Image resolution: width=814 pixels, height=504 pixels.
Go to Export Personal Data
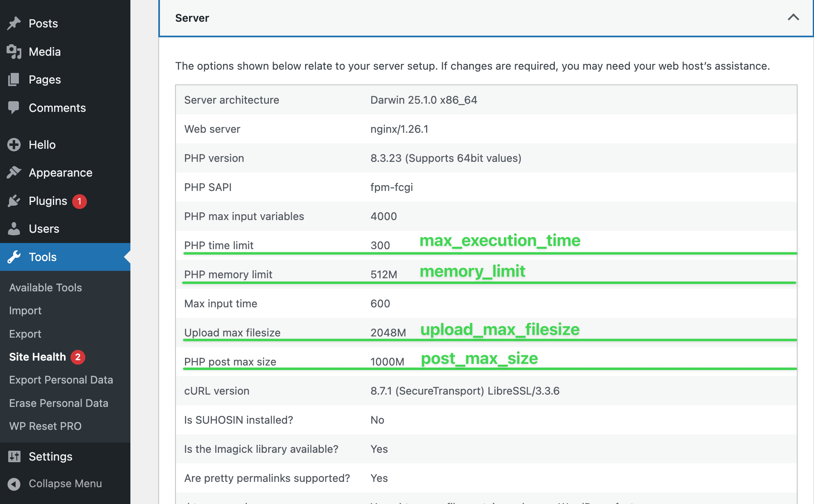(61, 380)
